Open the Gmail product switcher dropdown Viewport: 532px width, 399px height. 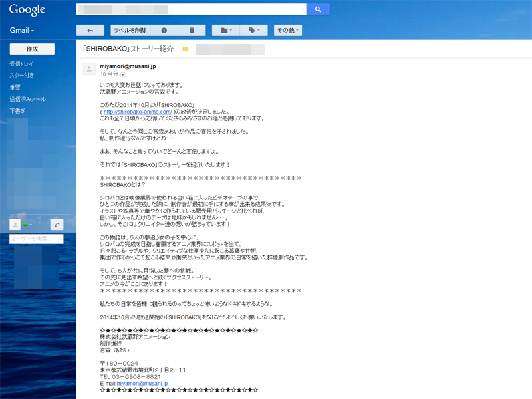tap(22, 30)
